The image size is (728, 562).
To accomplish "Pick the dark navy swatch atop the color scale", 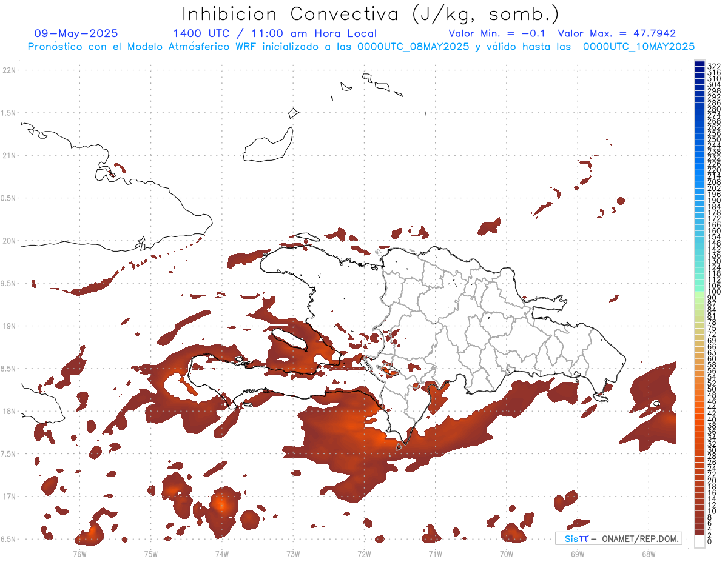I will pos(700,64).
